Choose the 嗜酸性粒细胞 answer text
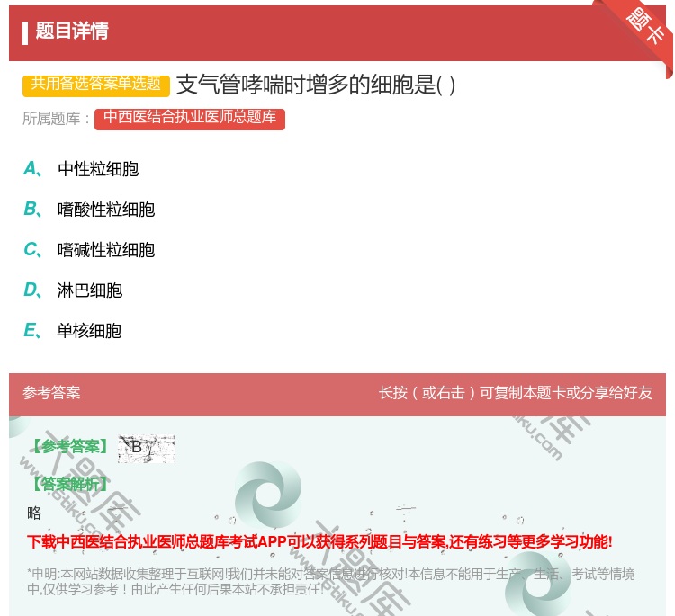675x616 pixels. [106, 210]
